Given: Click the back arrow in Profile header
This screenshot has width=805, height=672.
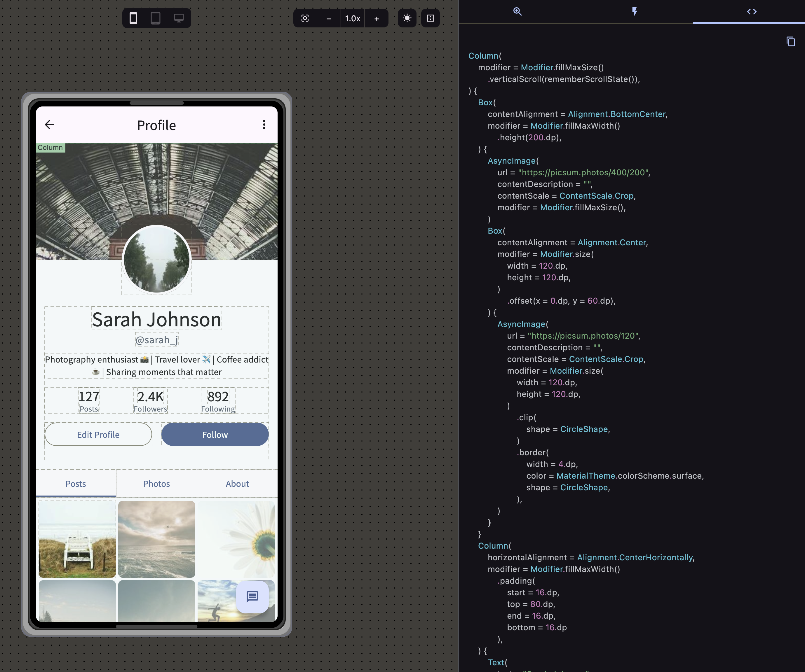Looking at the screenshot, I should pos(49,125).
